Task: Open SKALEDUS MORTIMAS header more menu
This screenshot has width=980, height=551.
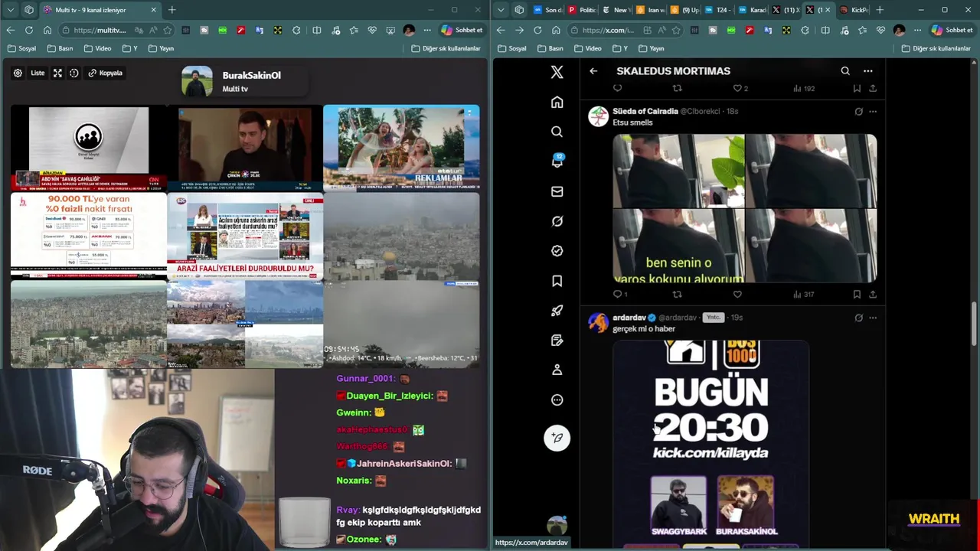Action: [x=867, y=71]
